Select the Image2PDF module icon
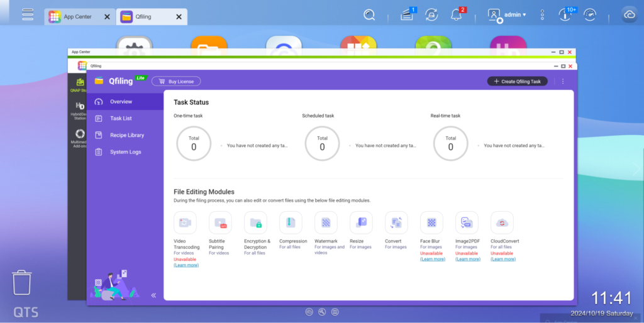 467,222
